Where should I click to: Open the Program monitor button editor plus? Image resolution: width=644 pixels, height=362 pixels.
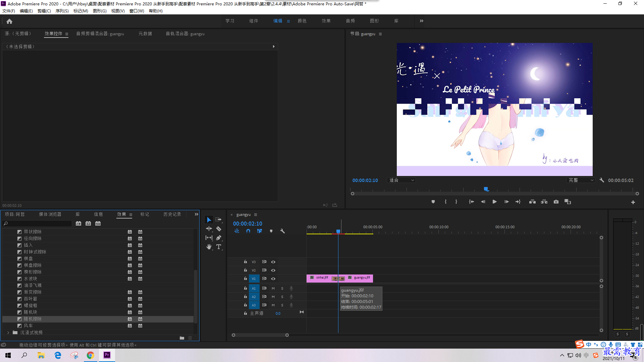tap(633, 202)
